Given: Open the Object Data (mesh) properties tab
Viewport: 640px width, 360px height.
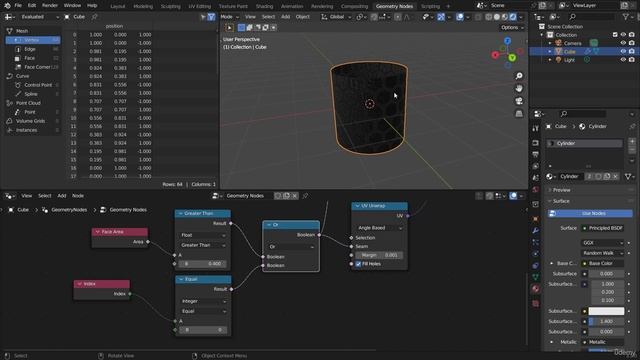Looking at the screenshot, I should (536, 277).
